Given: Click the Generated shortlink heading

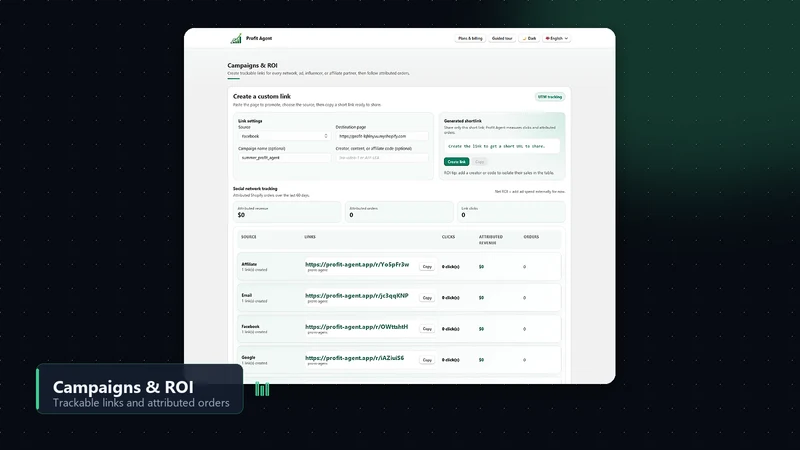Looking at the screenshot, I should 463,121.
